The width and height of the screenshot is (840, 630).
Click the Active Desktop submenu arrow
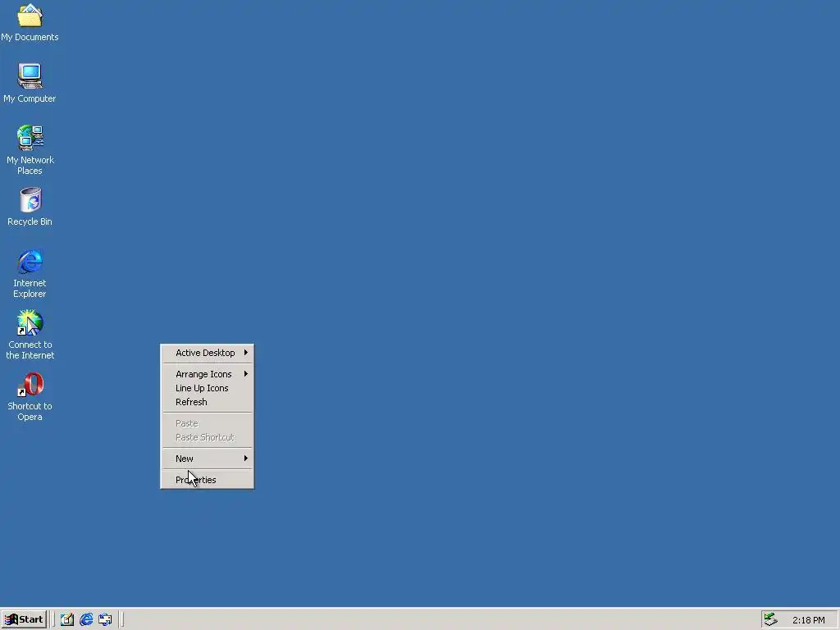coord(246,353)
